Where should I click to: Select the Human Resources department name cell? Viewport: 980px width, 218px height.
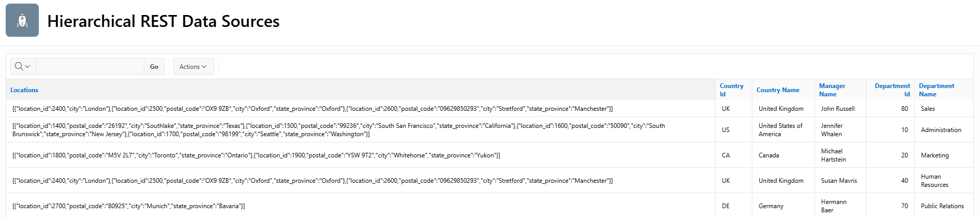[x=944, y=180]
